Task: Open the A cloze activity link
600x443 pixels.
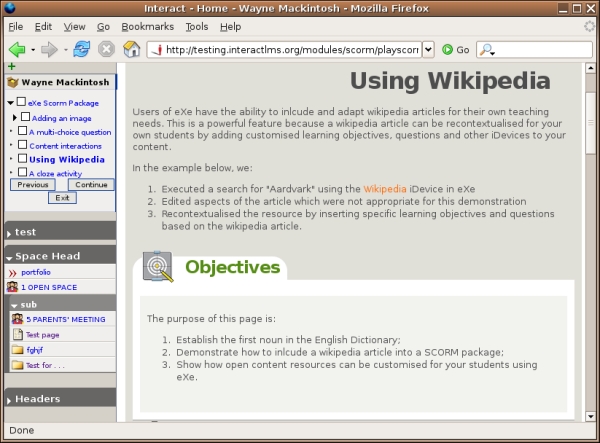Action: pos(55,173)
